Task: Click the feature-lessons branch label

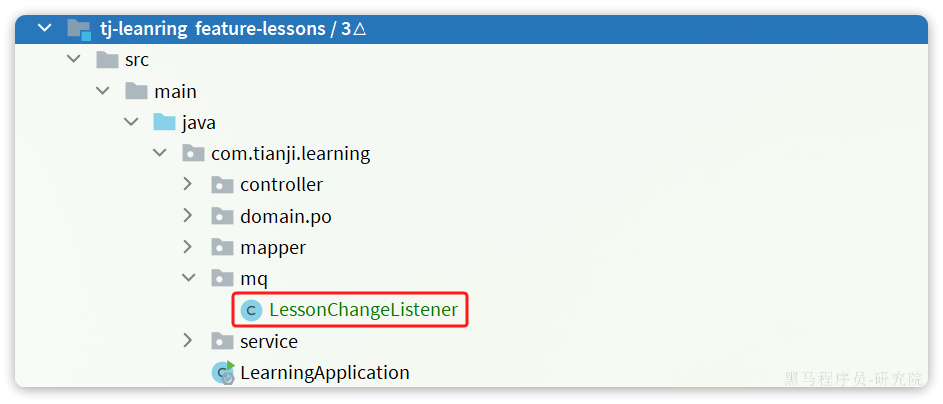Action: (260, 29)
